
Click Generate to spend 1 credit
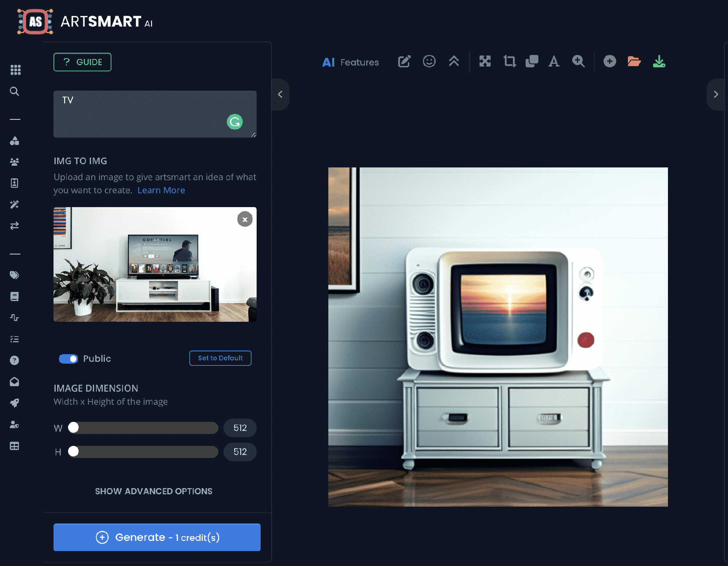[x=157, y=537]
